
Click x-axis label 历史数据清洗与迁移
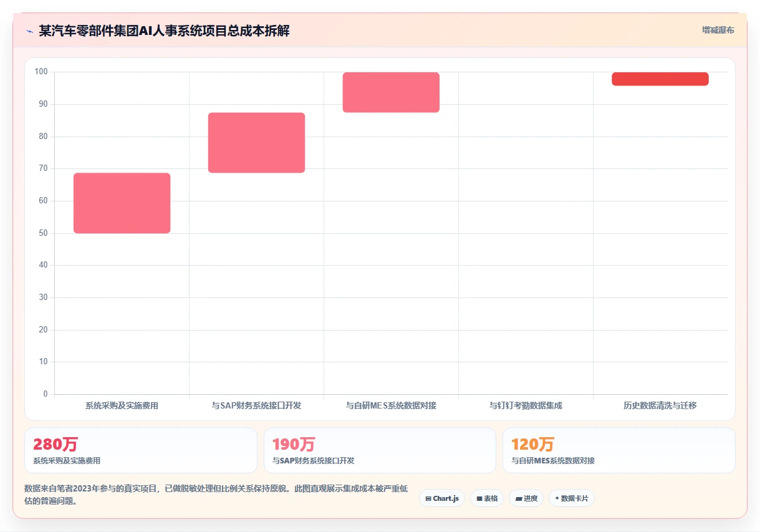pos(660,405)
